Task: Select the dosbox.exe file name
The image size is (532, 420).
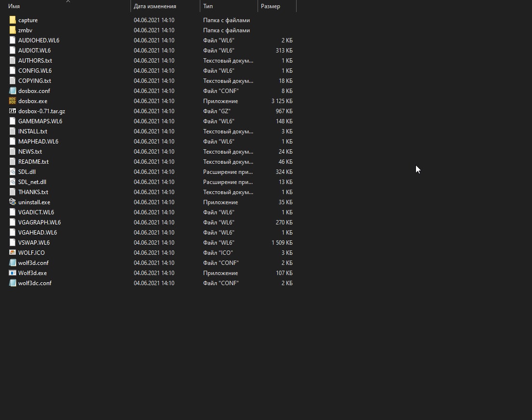Action: coord(33,101)
